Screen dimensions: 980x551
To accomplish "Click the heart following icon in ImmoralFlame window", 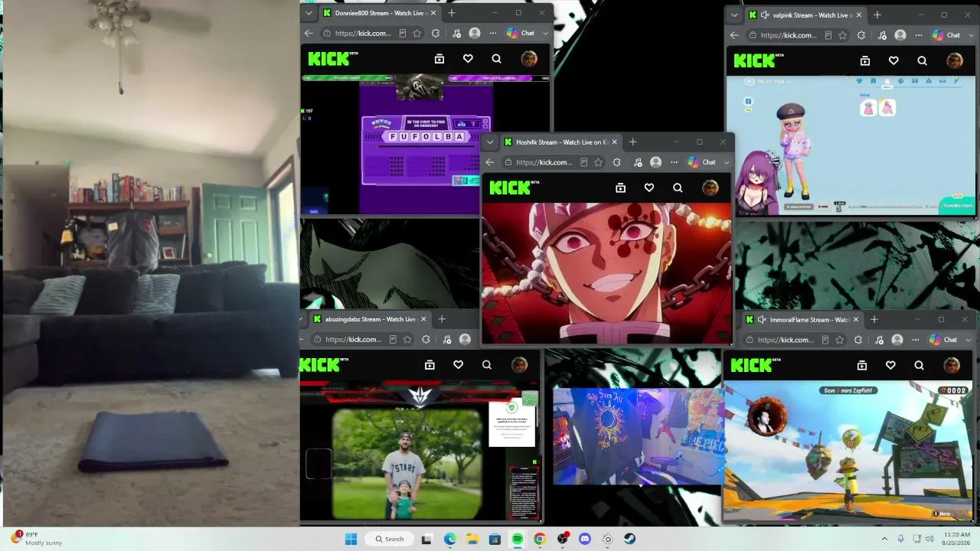I will [x=890, y=366].
